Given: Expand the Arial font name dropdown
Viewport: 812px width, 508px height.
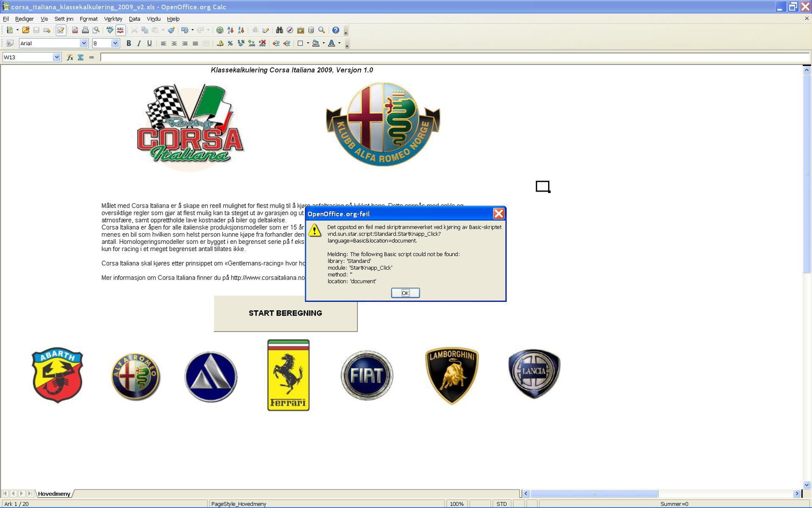Looking at the screenshot, I should pyautogui.click(x=84, y=44).
